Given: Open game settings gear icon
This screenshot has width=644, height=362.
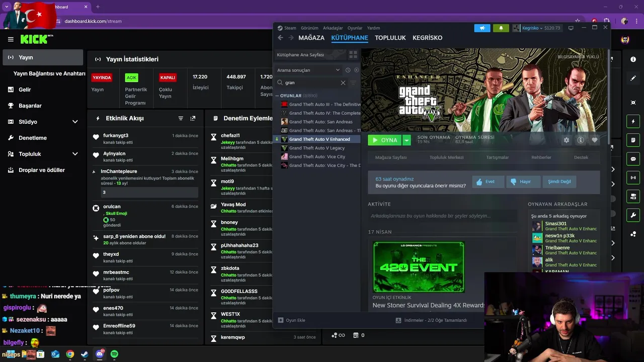Looking at the screenshot, I should [567, 140].
